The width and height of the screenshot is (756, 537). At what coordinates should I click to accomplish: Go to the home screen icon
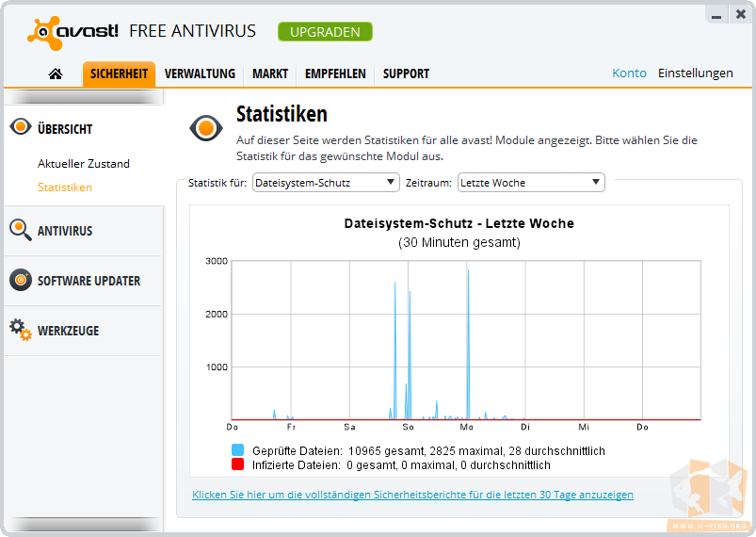pyautogui.click(x=56, y=73)
